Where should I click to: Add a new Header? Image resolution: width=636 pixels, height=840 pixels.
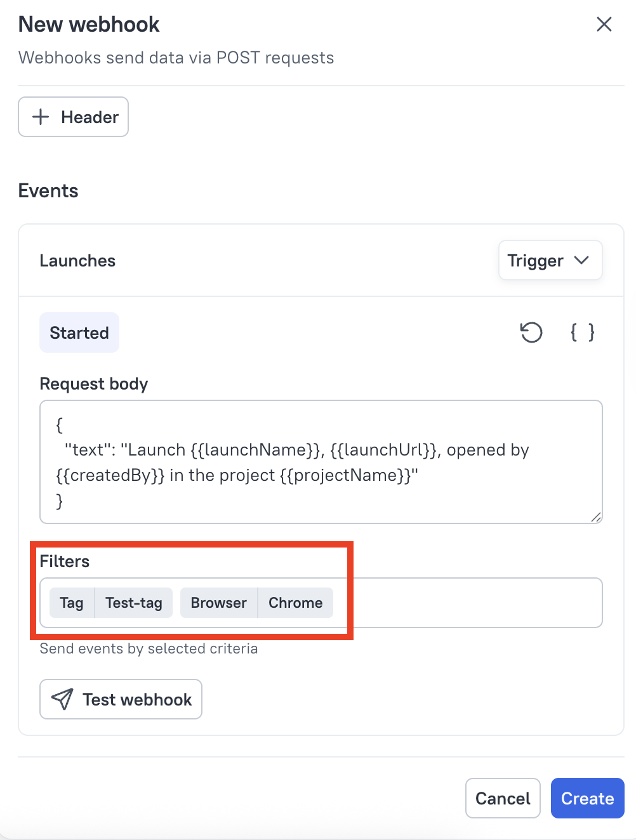74,117
